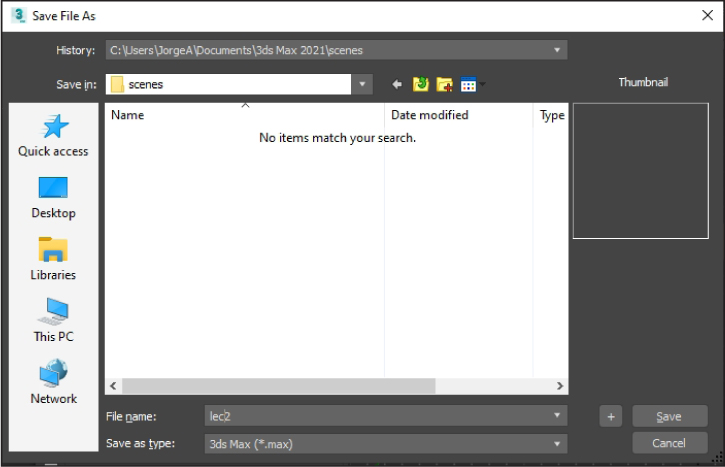Click the back arrow navigation icon
This screenshot has height=467, width=725.
(397, 85)
